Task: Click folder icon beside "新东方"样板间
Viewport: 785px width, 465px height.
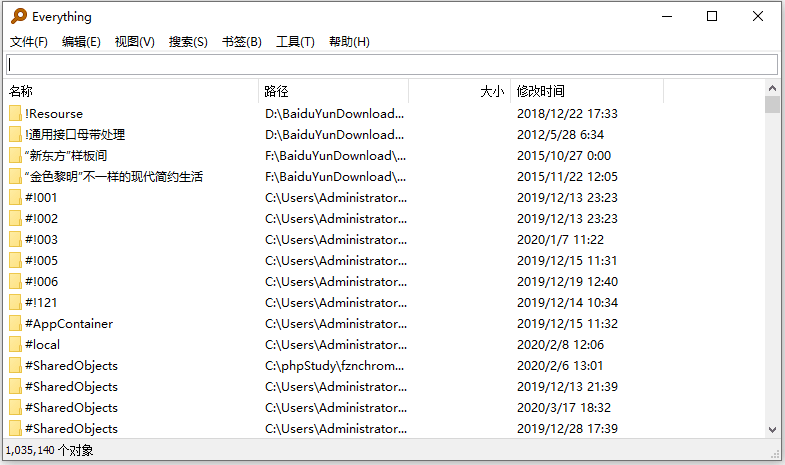Action: [x=15, y=156]
